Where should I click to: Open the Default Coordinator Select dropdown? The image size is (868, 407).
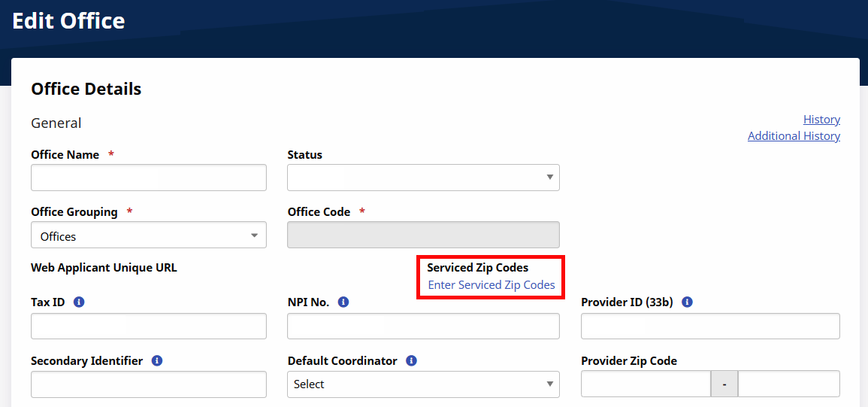point(423,384)
